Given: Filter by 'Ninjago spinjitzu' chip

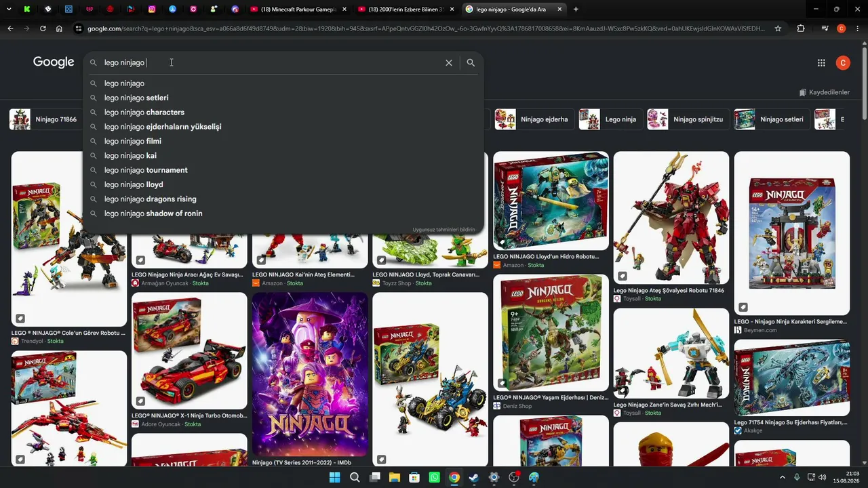Looking at the screenshot, I should pos(688,119).
